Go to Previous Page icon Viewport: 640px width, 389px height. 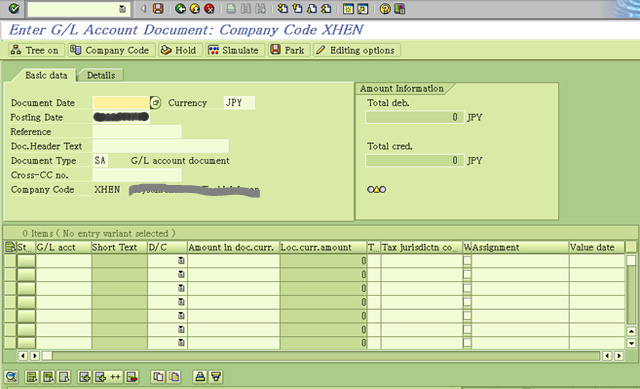297,9
